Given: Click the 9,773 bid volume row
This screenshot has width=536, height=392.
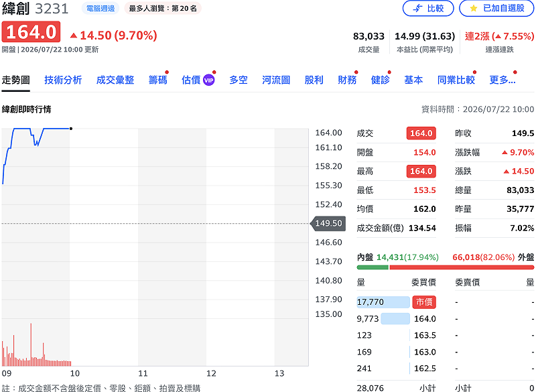Looking at the screenshot, I should (396, 319).
